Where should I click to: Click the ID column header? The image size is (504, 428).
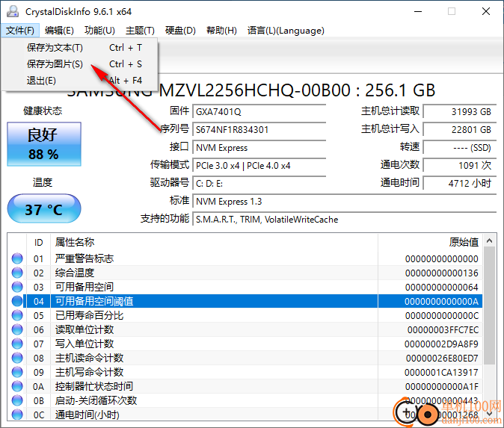click(39, 243)
